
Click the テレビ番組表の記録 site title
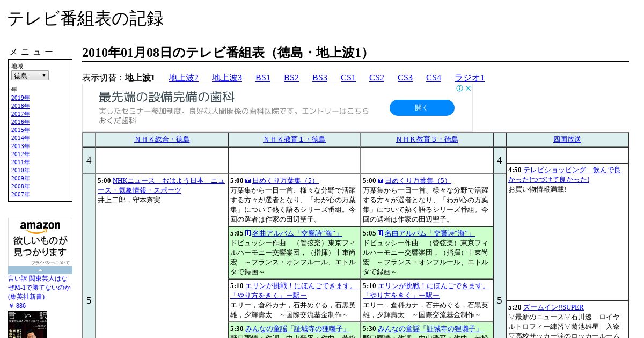(x=85, y=18)
